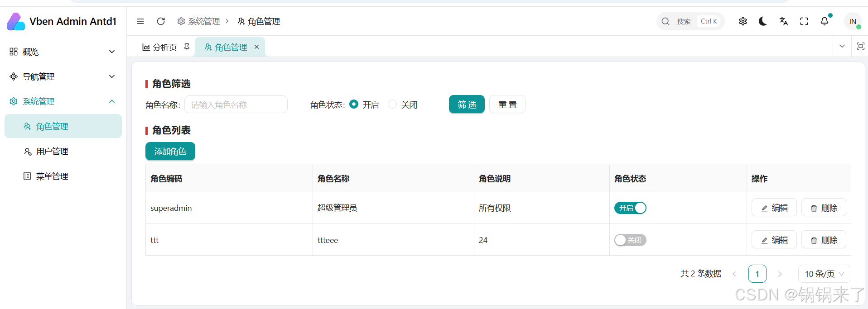Click the 角色状态 column header

pyautogui.click(x=678, y=178)
